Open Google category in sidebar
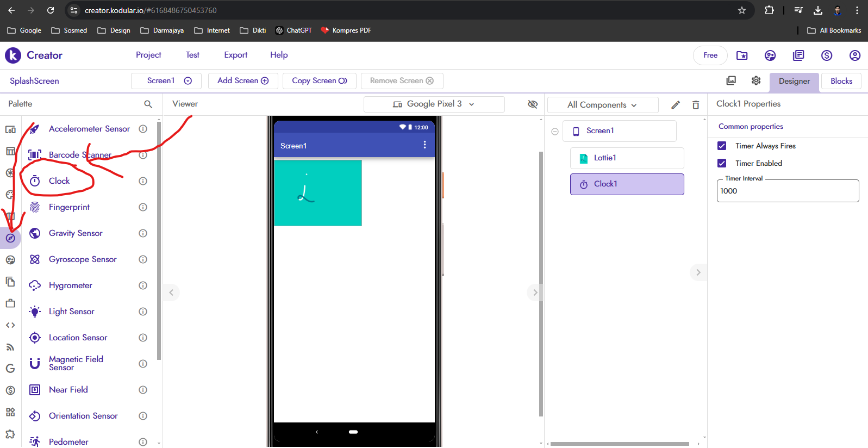Viewport: 868px width, 448px height. (x=10, y=369)
